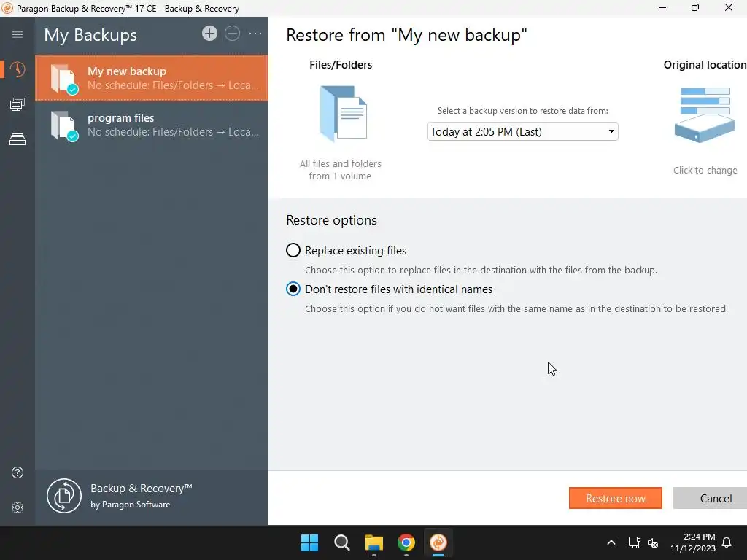Click the Files/Folders heading
This screenshot has width=747, height=560.
click(x=341, y=65)
